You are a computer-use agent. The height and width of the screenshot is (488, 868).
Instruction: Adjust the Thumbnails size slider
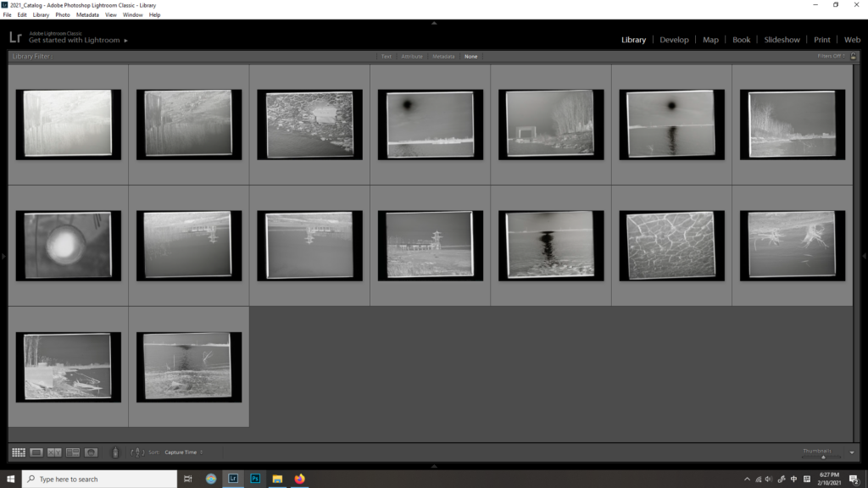821,457
